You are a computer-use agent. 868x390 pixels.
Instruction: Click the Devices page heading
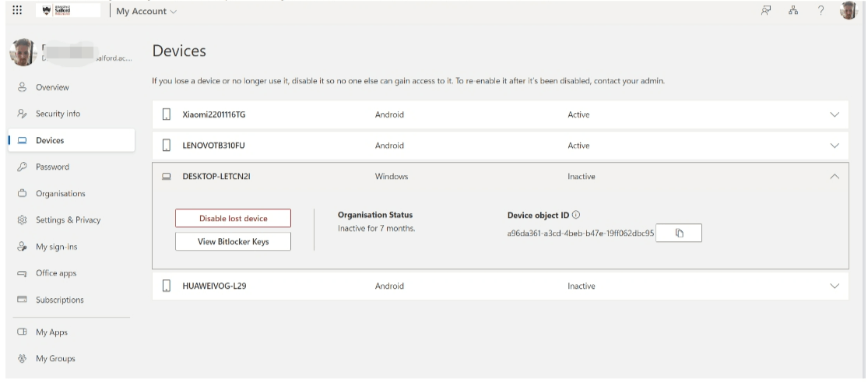pos(179,51)
